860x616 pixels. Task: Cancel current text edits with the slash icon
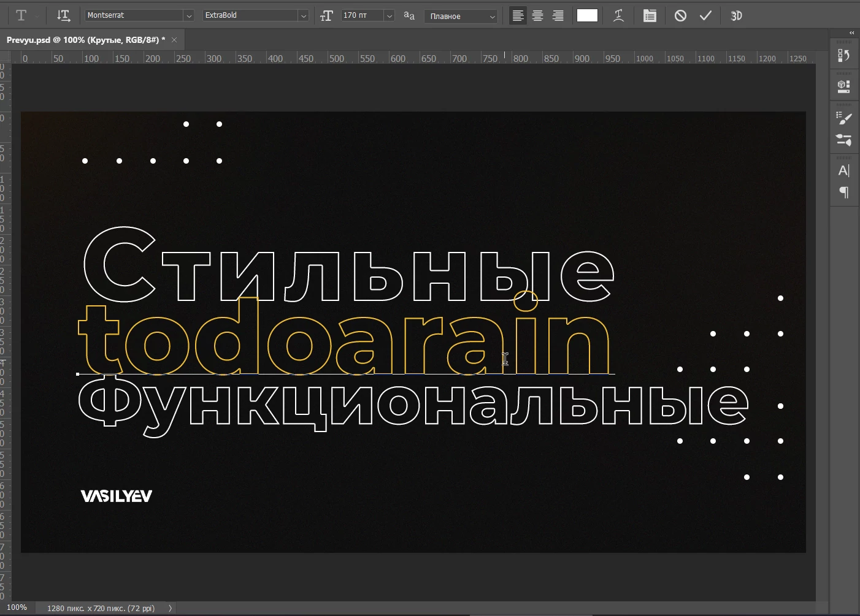click(680, 15)
